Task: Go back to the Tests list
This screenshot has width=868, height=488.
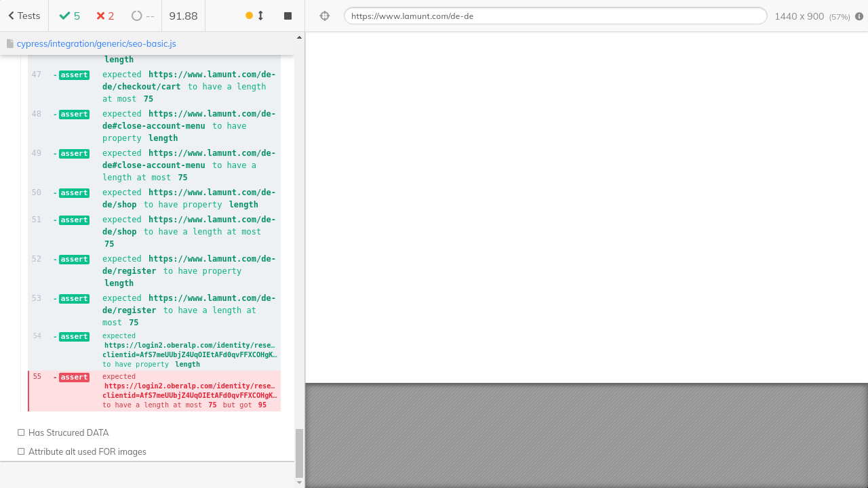Action: [x=24, y=16]
